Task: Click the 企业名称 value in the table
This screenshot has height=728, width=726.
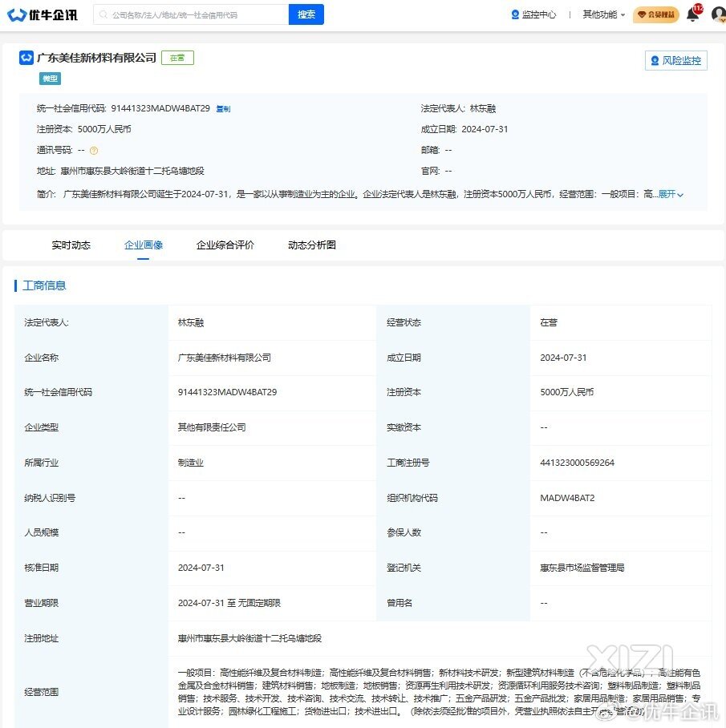Action: [x=225, y=358]
